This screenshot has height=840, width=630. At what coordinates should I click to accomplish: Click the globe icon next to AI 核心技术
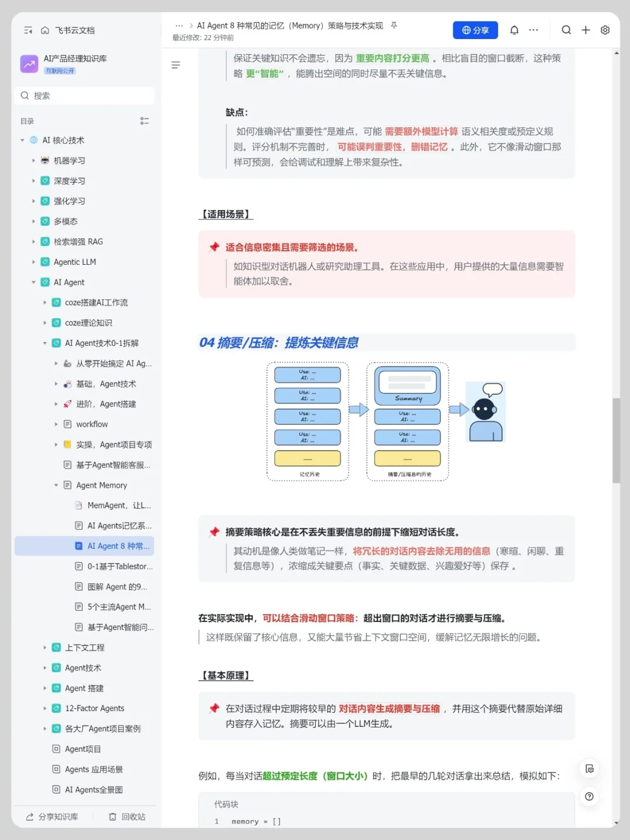(34, 140)
